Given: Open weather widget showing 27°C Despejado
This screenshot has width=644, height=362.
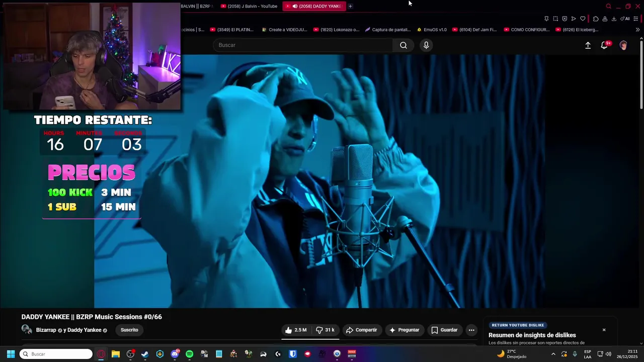Looking at the screenshot, I should tap(512, 354).
